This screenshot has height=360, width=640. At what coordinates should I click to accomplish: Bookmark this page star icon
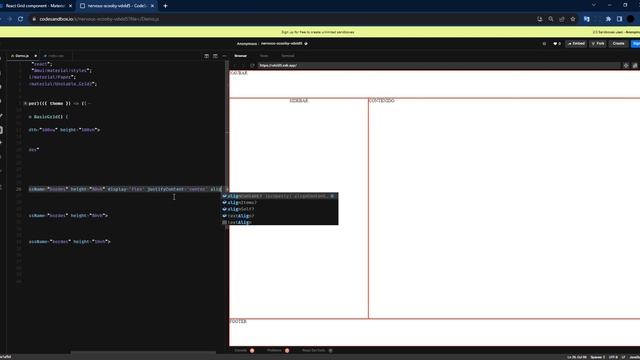point(573,19)
